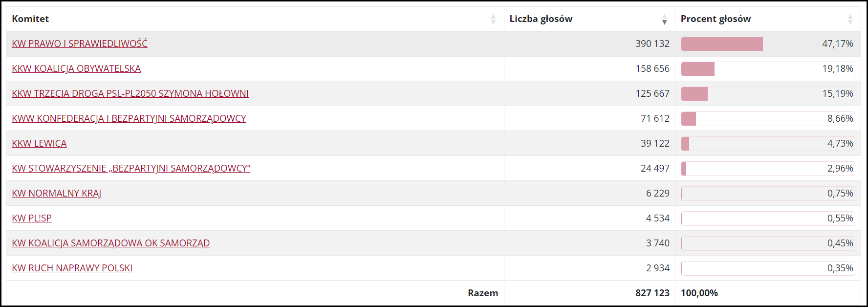Select the KW NORMALNY KRAJ link

pyautogui.click(x=57, y=193)
